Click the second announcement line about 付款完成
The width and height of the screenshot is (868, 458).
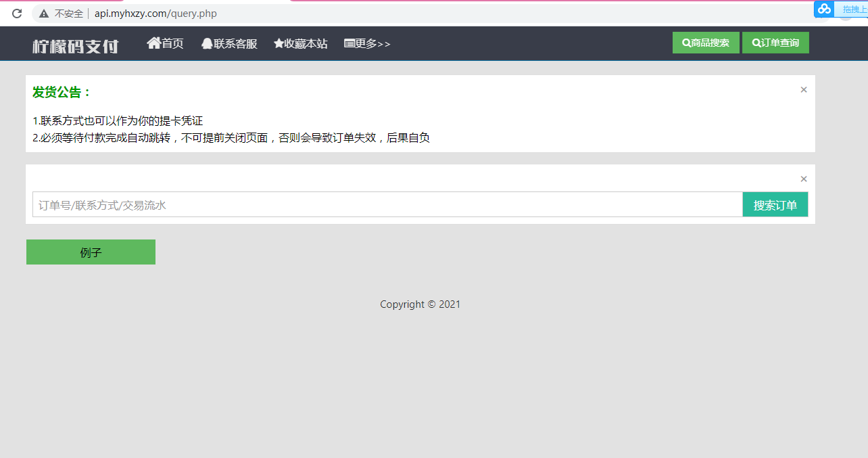[231, 138]
